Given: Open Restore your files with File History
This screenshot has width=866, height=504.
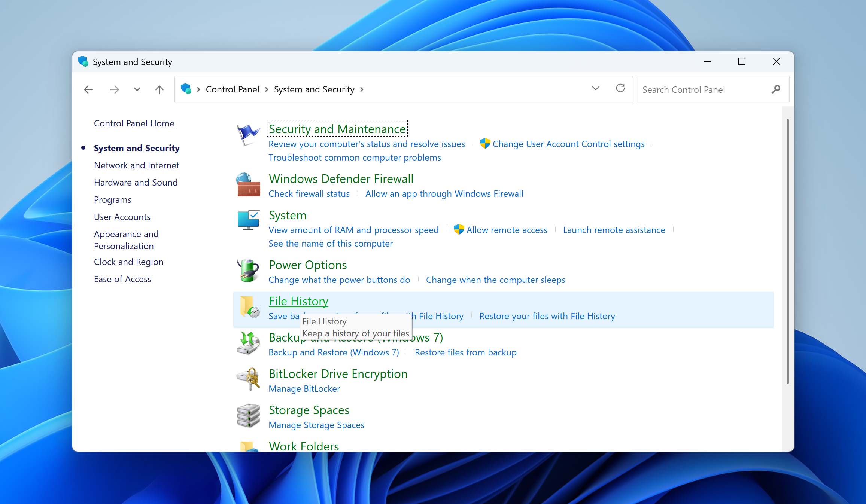Looking at the screenshot, I should click(x=546, y=316).
